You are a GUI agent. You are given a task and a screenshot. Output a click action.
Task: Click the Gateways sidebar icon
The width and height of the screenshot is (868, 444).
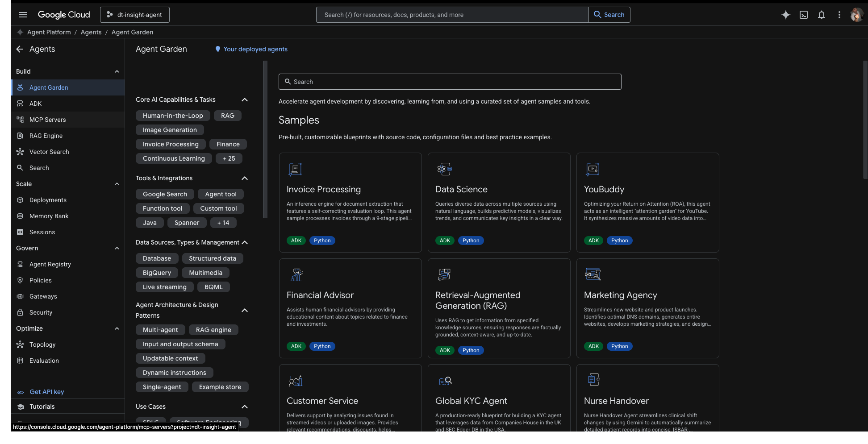click(x=20, y=296)
